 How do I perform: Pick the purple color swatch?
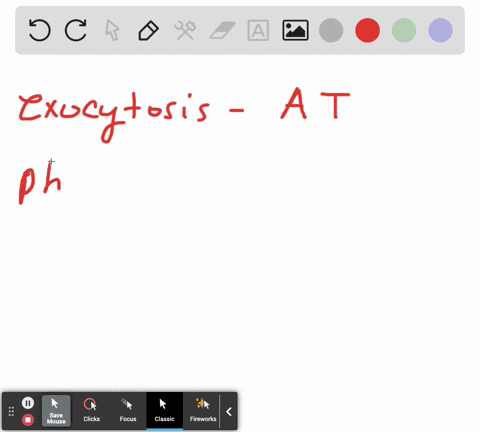click(x=440, y=30)
